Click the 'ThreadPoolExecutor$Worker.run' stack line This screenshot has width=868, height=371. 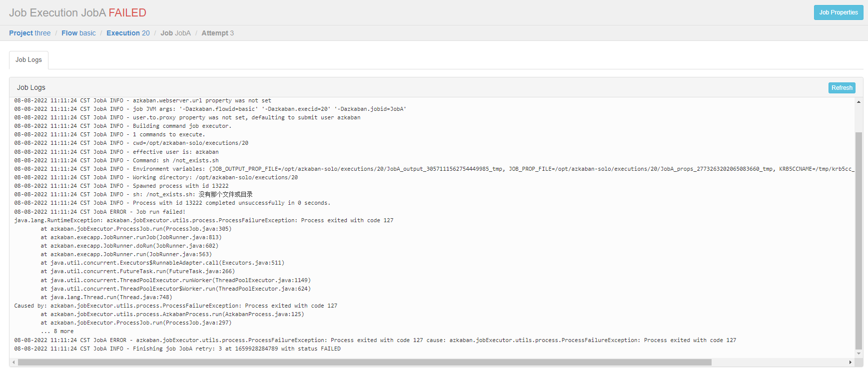click(176, 289)
